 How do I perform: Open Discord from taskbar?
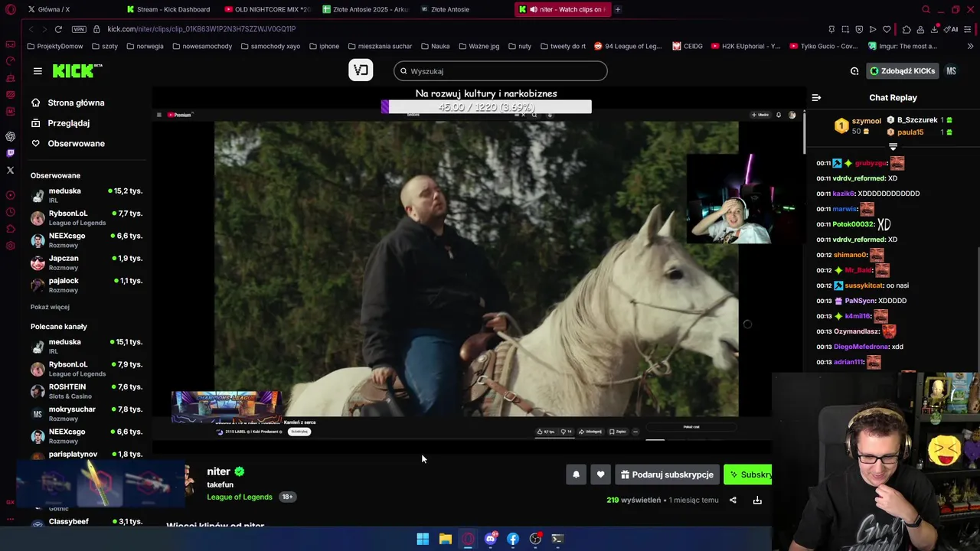[491, 539]
